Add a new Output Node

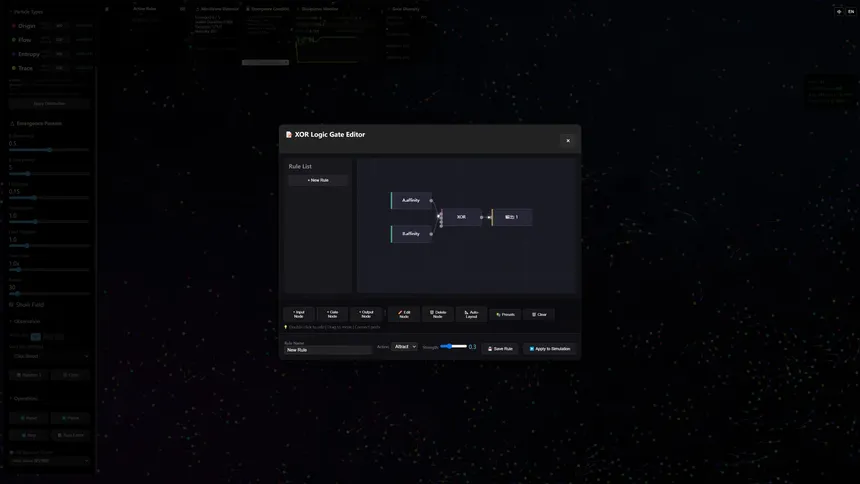367,314
